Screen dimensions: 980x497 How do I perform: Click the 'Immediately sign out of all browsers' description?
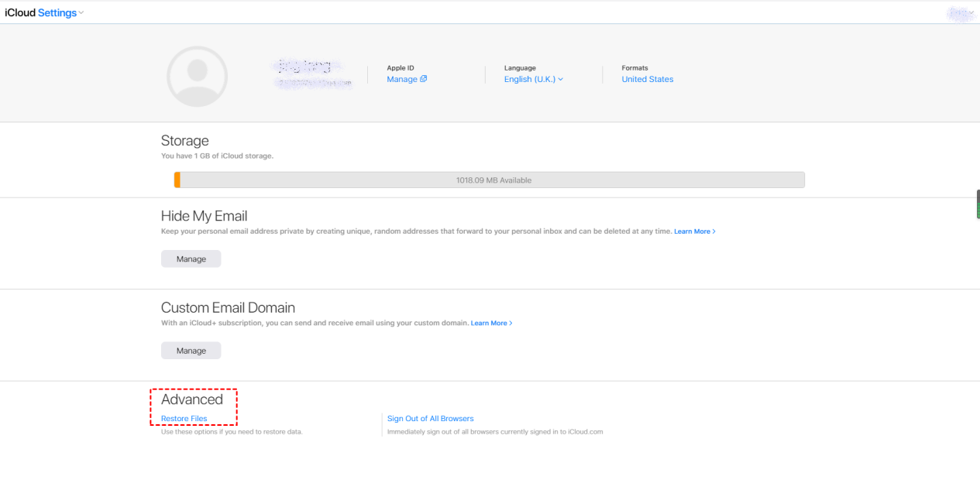(x=495, y=431)
